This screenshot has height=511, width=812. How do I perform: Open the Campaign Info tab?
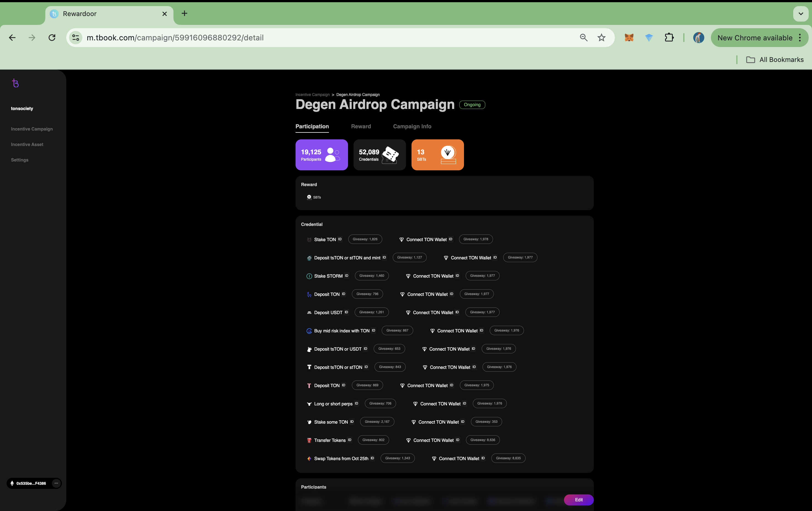tap(412, 126)
